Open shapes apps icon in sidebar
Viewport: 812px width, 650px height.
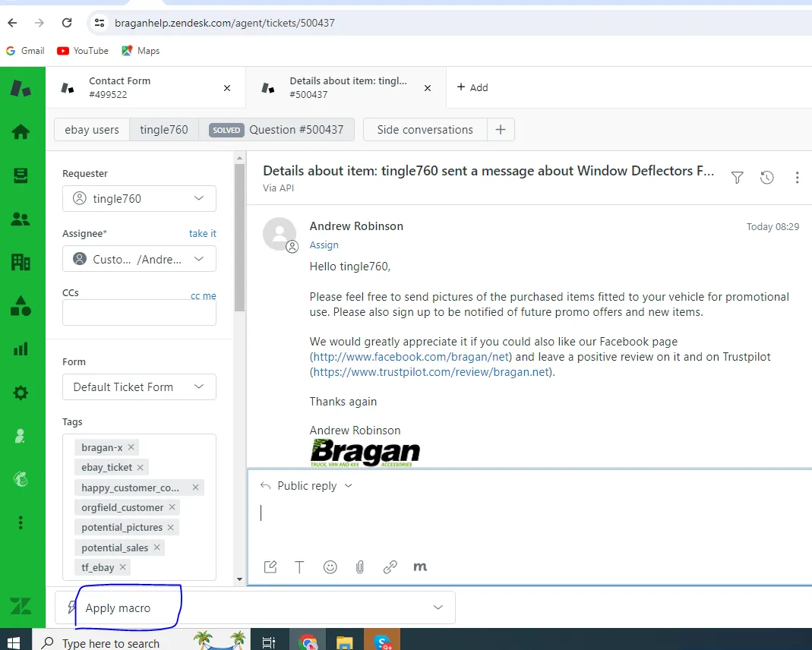point(21,306)
